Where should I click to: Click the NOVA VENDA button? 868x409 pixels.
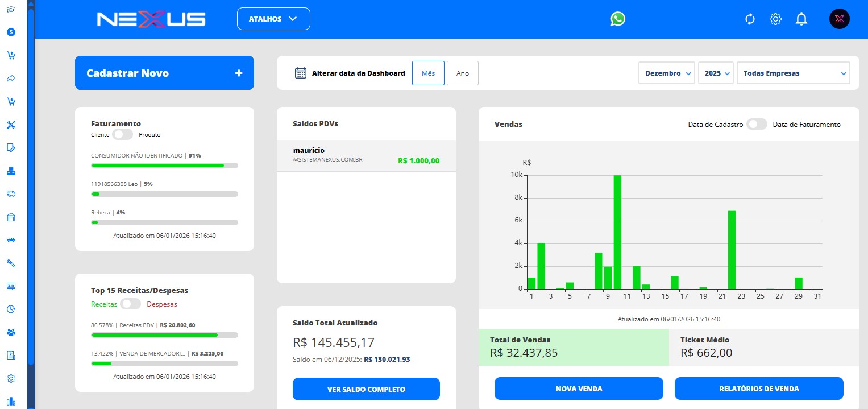coord(579,389)
